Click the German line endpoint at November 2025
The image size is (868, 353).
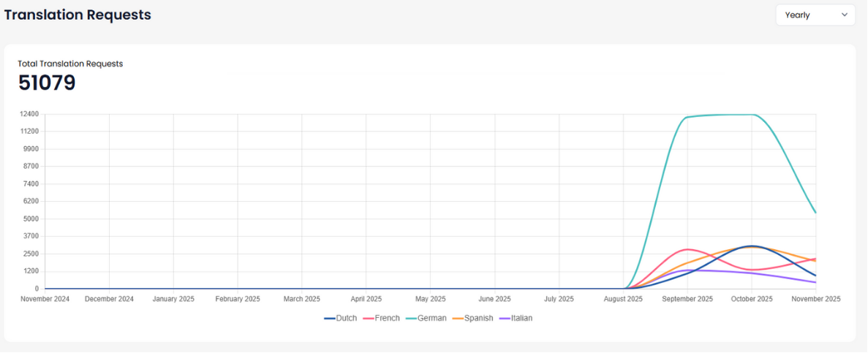coord(815,213)
